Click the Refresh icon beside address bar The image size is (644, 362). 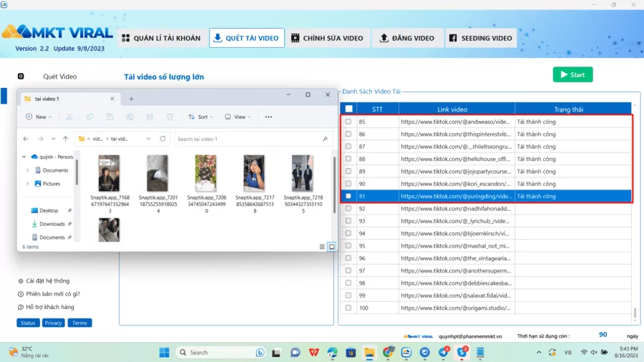[163, 139]
